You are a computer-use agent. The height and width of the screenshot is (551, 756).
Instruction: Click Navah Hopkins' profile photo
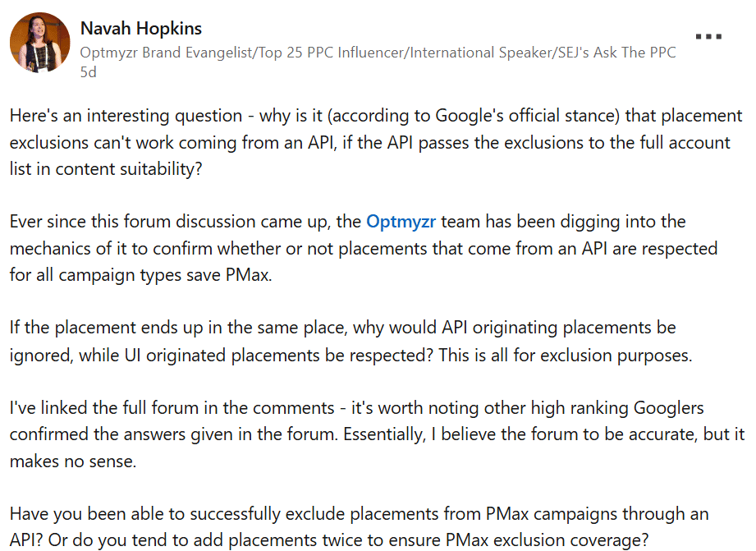[x=39, y=42]
